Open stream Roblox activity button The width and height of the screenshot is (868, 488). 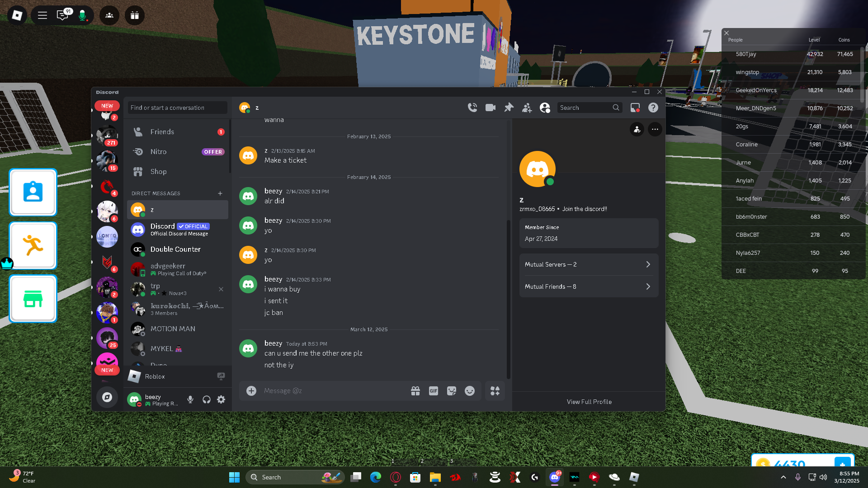pyautogui.click(x=221, y=376)
